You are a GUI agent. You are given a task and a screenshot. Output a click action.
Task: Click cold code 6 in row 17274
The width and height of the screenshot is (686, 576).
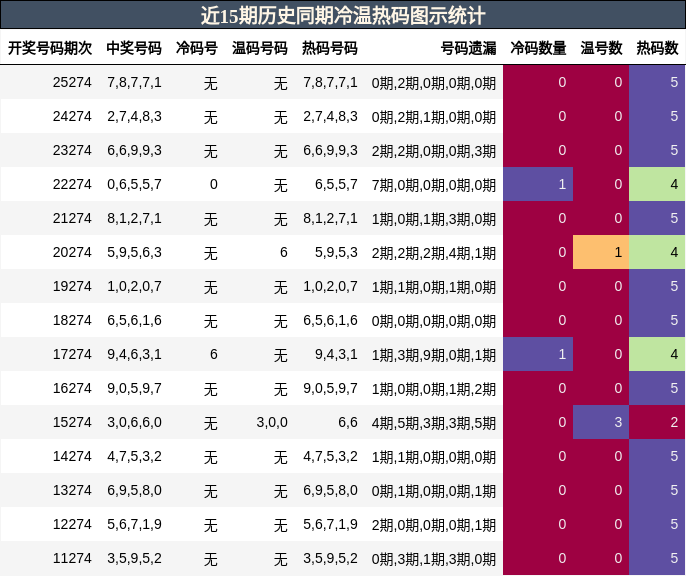point(214,354)
